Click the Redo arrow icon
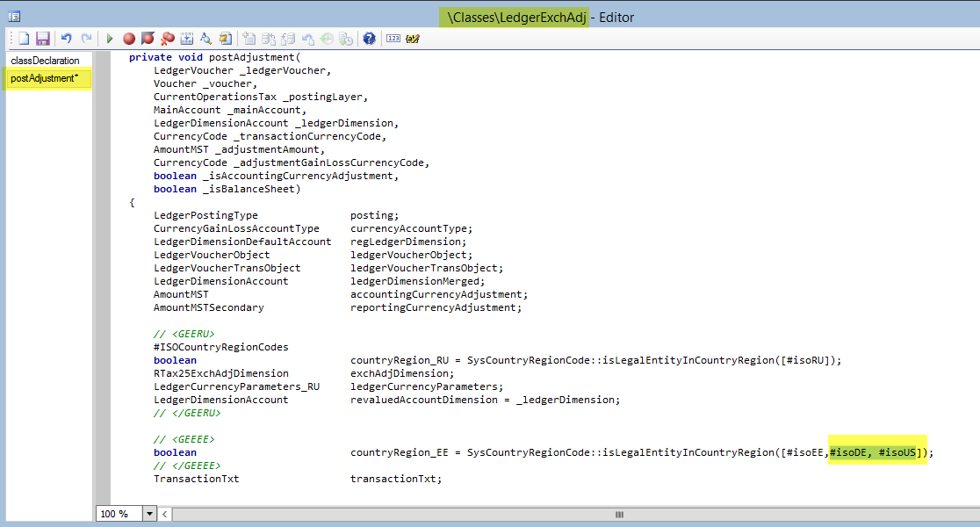The width and height of the screenshot is (980, 527). [x=86, y=39]
